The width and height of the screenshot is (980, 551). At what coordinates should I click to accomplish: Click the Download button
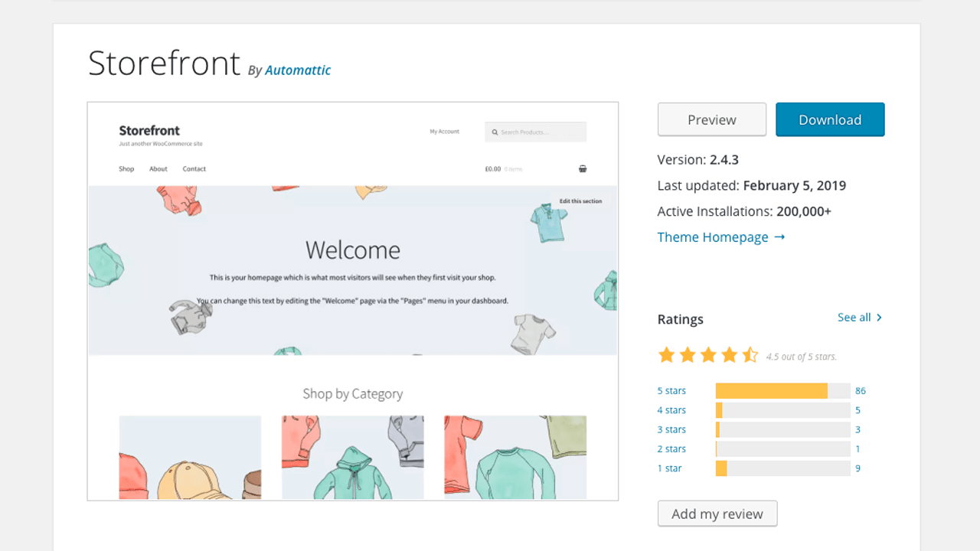(830, 119)
